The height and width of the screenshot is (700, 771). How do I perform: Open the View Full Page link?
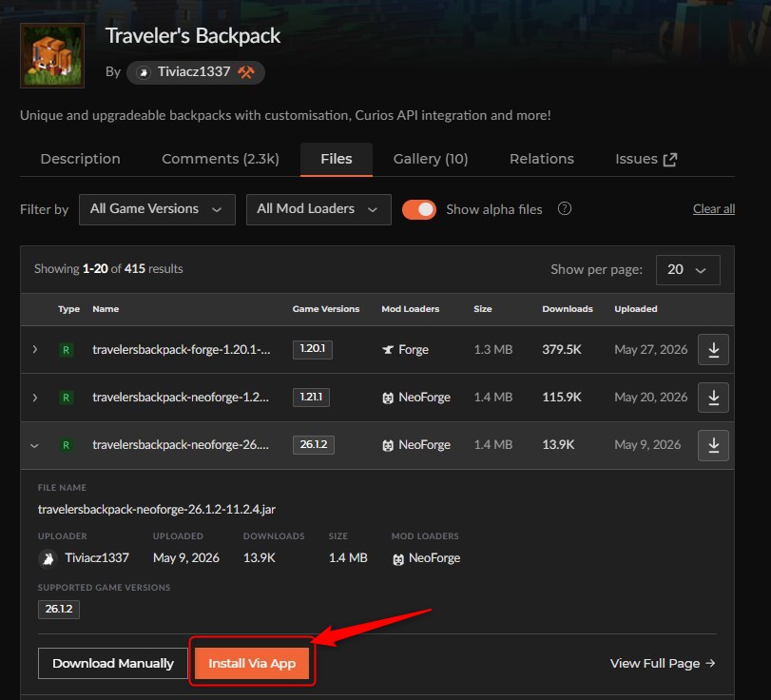pyautogui.click(x=663, y=664)
